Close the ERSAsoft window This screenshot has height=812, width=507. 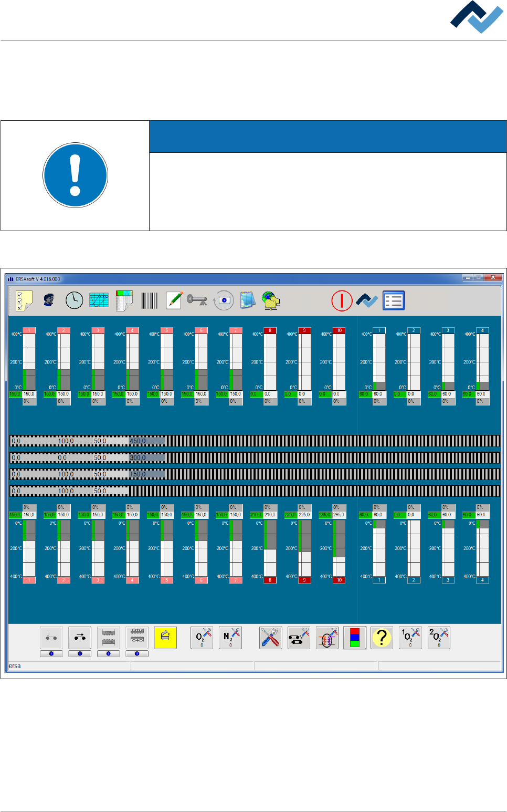point(493,277)
